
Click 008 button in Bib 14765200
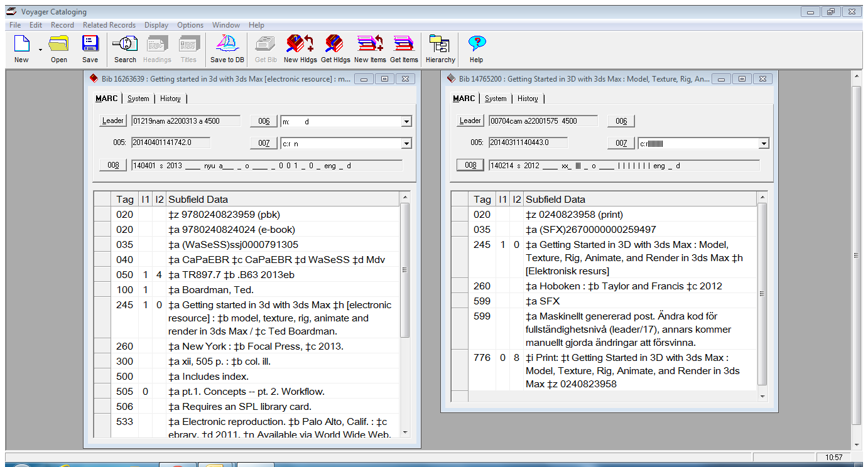tap(470, 165)
